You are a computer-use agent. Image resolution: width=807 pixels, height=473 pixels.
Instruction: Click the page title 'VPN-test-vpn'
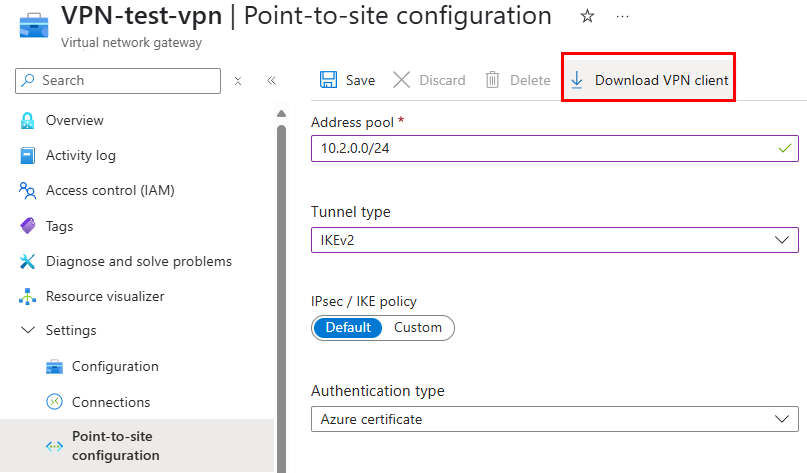[x=142, y=15]
